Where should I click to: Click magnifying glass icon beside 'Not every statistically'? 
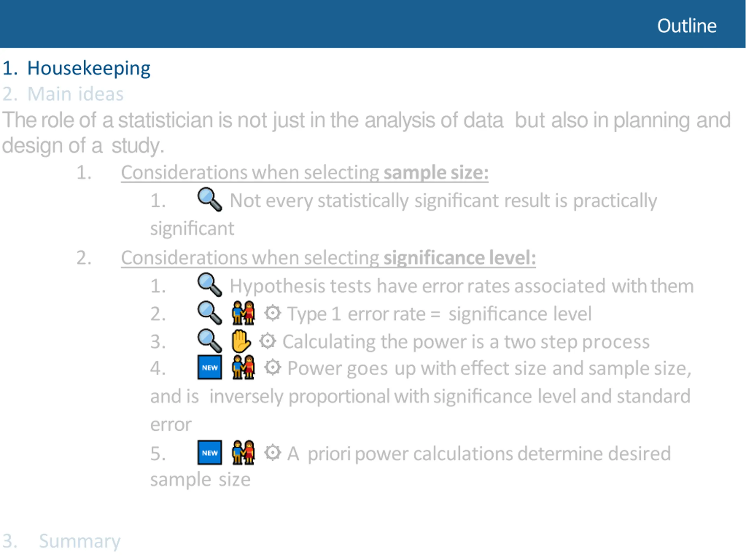tap(210, 200)
